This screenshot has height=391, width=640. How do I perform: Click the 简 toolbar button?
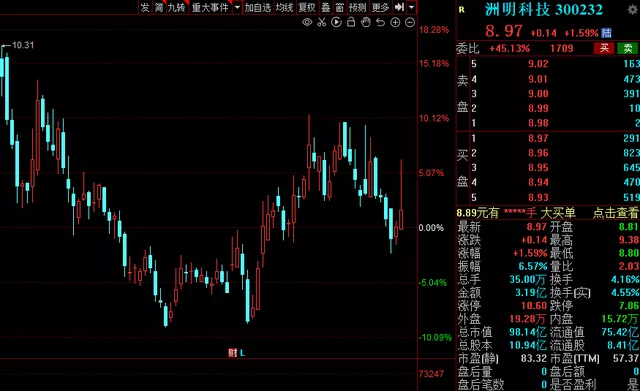point(159,7)
